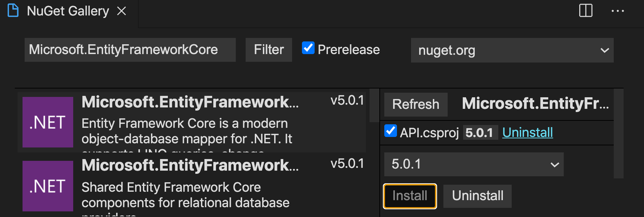644x217 pixels.
Task: Click the Uninstall link beside API.csproj
Action: [x=528, y=132]
